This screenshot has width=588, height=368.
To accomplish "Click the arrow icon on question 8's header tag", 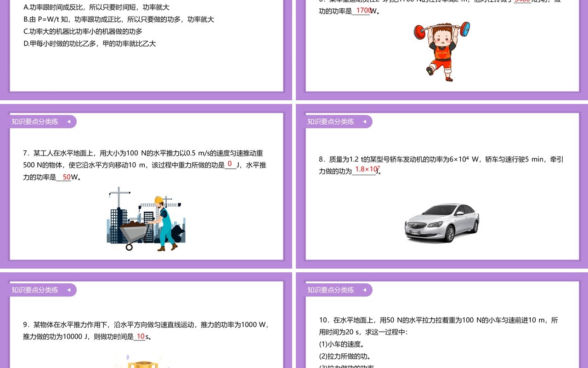I will click(x=364, y=122).
